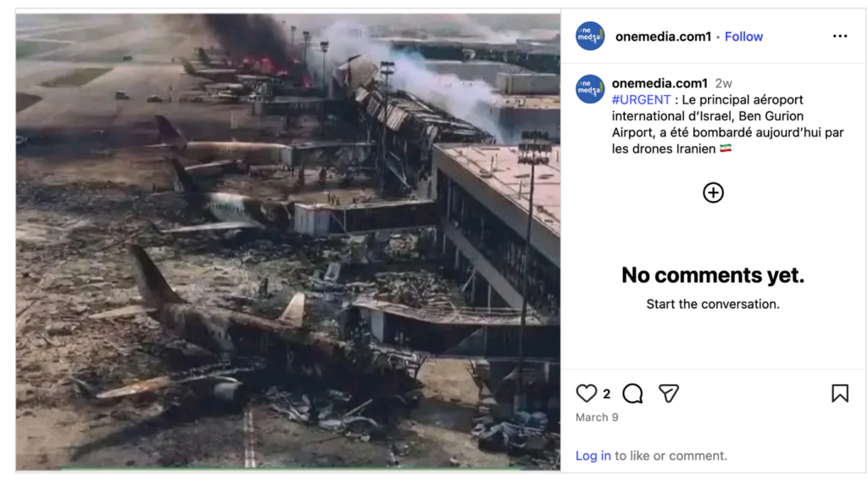The height and width of the screenshot is (487, 868).
Task: Open onemedia.com1 avatar beside caption
Action: (x=590, y=88)
